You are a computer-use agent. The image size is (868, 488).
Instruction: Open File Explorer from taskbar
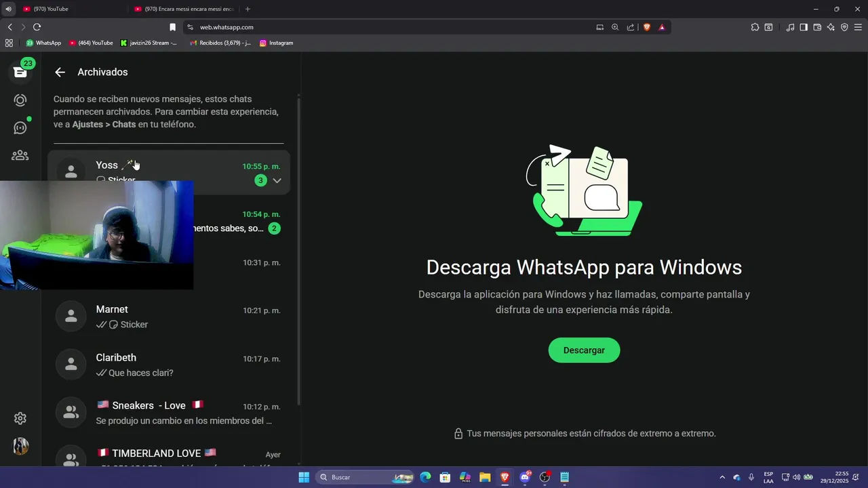(x=485, y=477)
